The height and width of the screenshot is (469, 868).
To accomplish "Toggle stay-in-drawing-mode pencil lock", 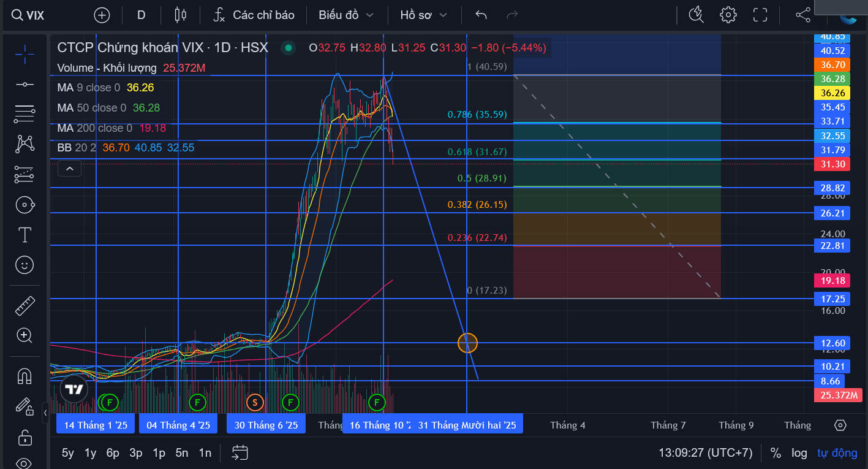I will tap(25, 406).
